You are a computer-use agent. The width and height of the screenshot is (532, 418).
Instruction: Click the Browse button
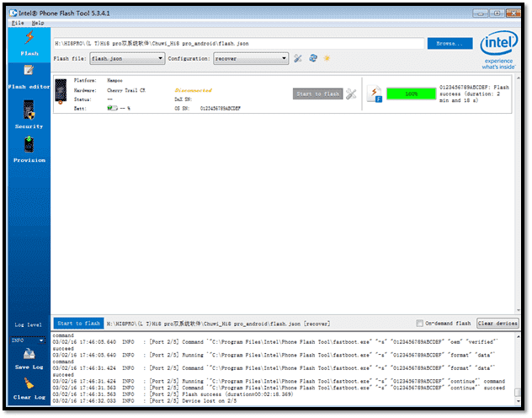coord(450,44)
